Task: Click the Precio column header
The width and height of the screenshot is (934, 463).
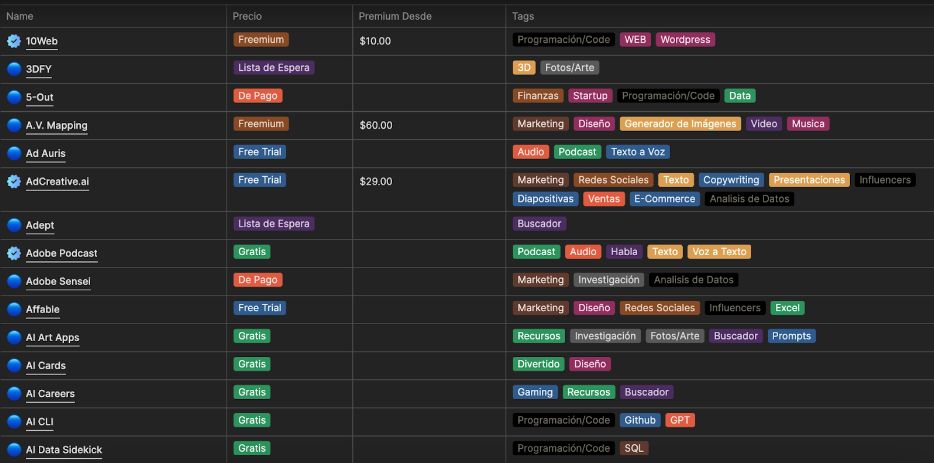Action: (247, 16)
